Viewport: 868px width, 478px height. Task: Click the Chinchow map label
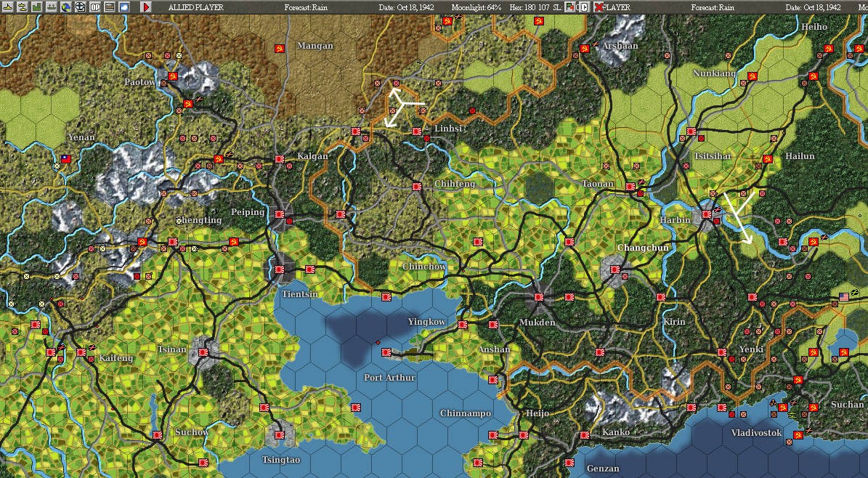pos(425,267)
